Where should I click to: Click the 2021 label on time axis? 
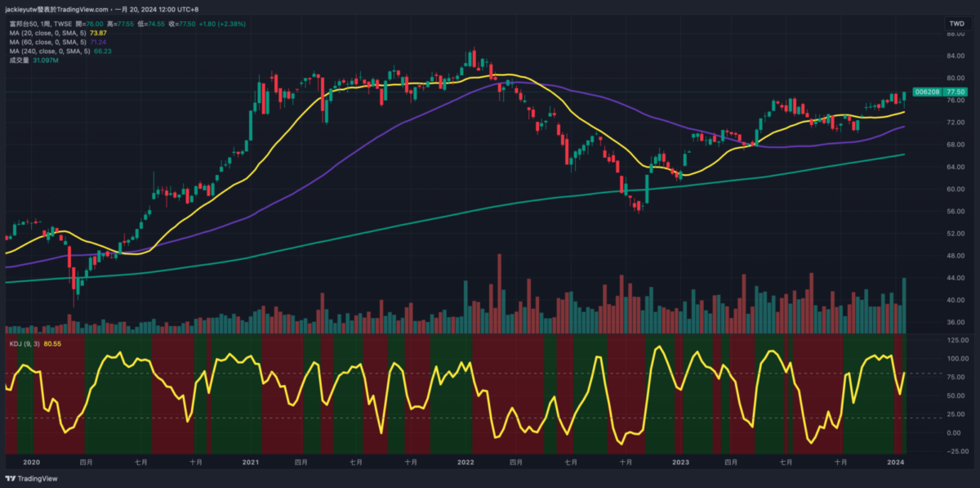click(x=250, y=463)
